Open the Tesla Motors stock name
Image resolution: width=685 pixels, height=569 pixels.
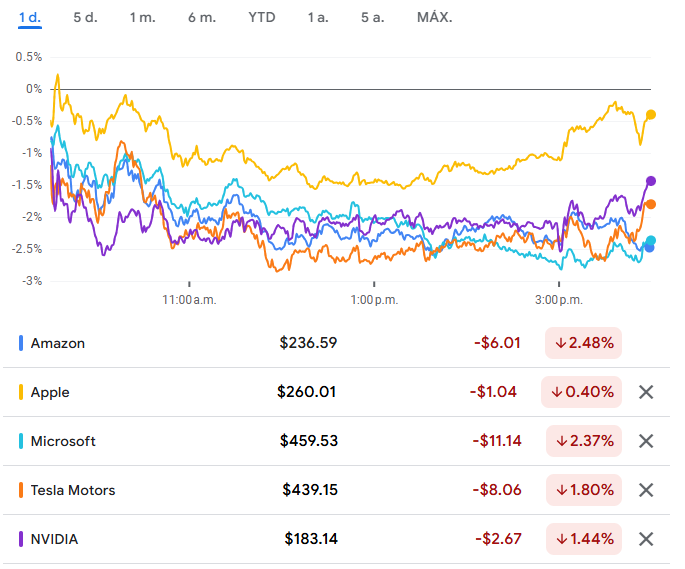[73, 490]
